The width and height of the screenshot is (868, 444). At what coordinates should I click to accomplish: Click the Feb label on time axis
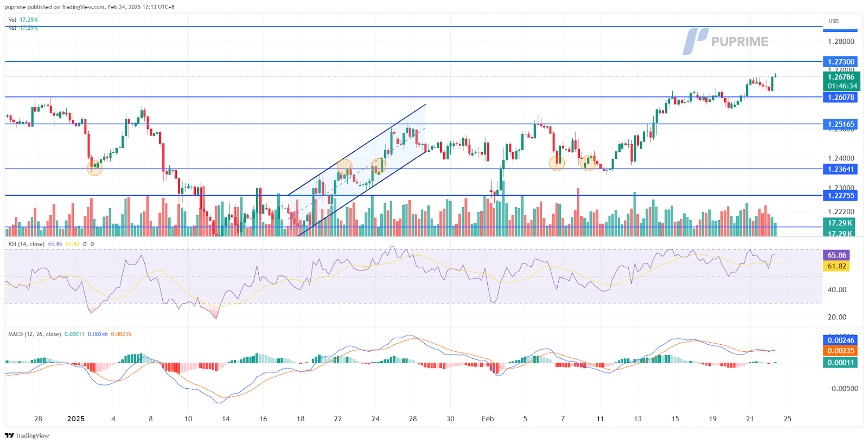488,419
